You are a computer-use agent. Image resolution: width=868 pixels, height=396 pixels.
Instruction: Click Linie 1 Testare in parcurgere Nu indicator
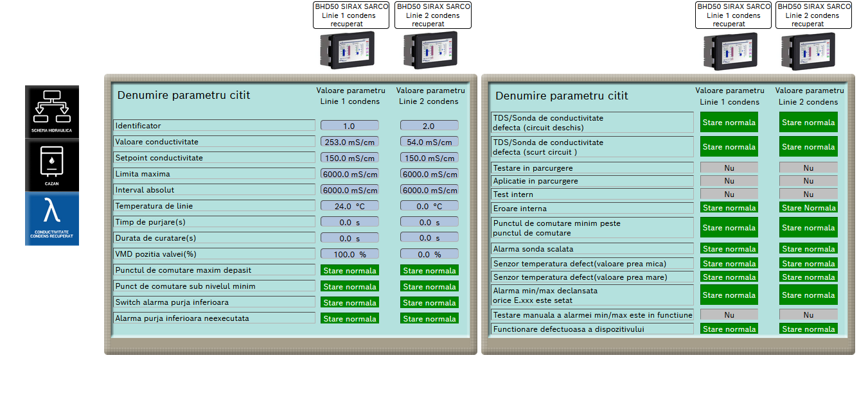point(729,168)
